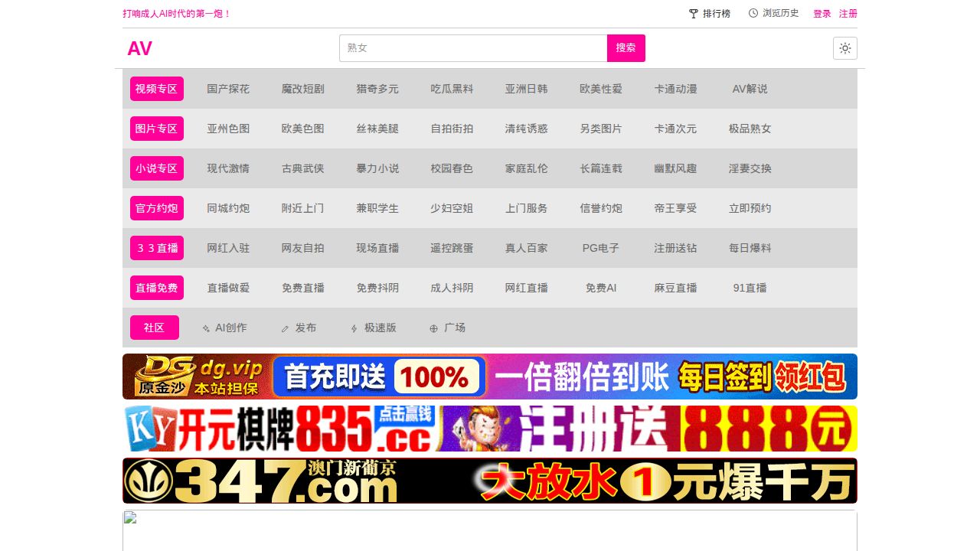
Task: Click the 广场 globe icon
Action: pyautogui.click(x=433, y=328)
